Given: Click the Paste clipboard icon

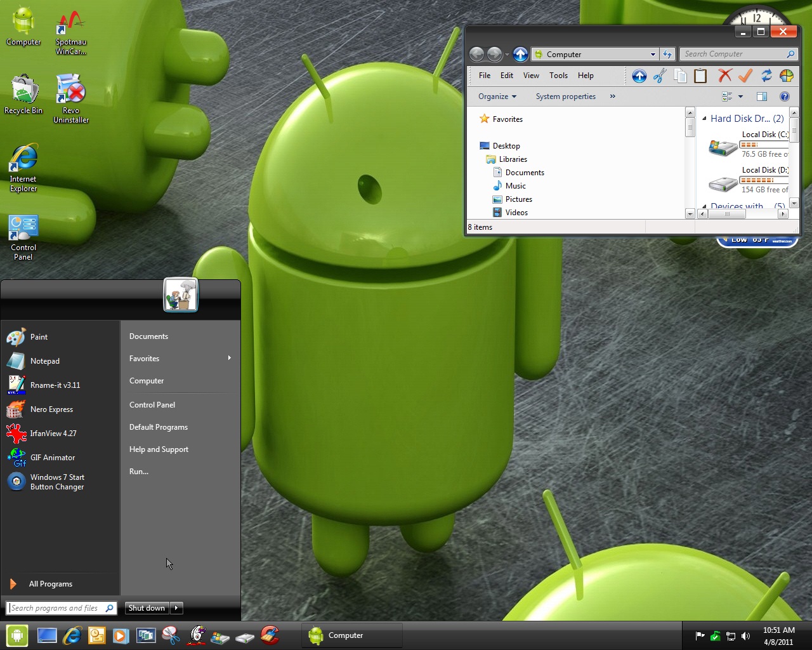Looking at the screenshot, I should coord(700,76).
